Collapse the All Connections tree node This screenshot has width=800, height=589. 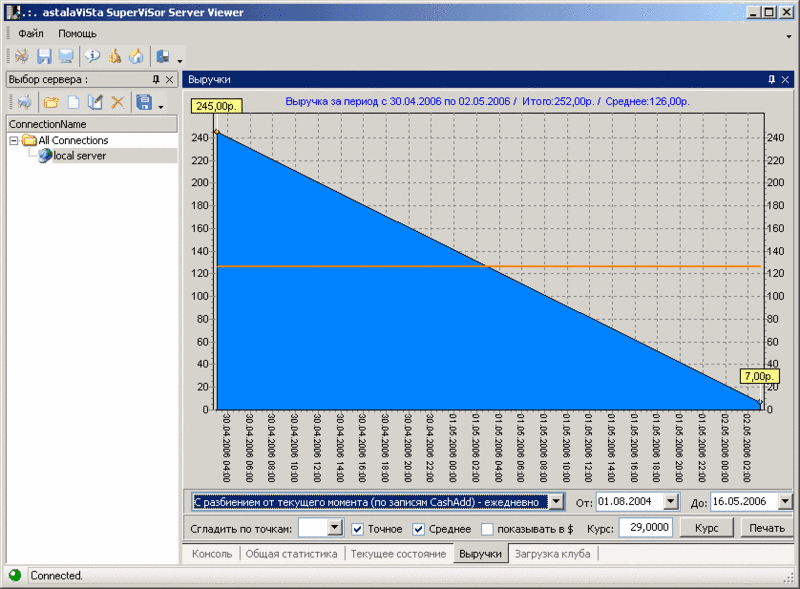click(14, 140)
